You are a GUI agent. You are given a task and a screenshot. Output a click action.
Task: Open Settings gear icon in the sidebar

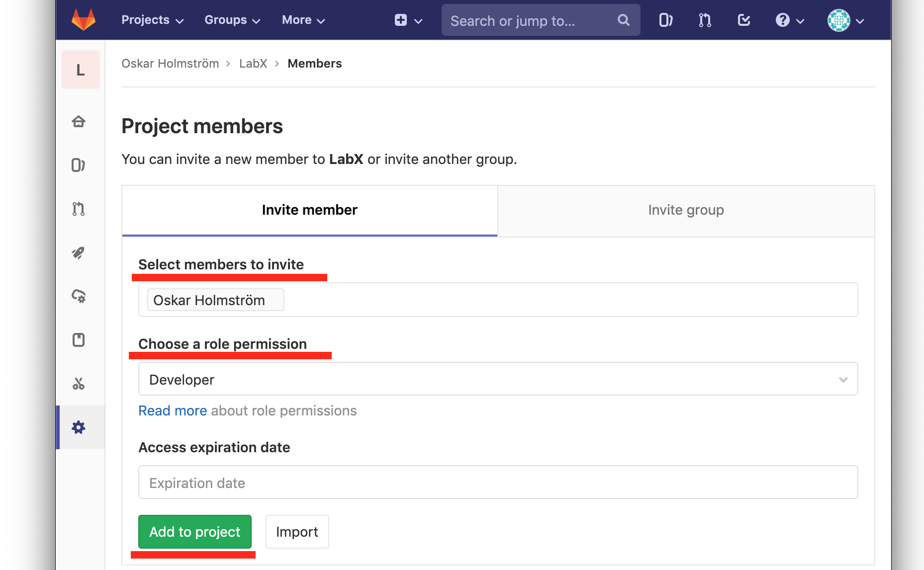(79, 427)
